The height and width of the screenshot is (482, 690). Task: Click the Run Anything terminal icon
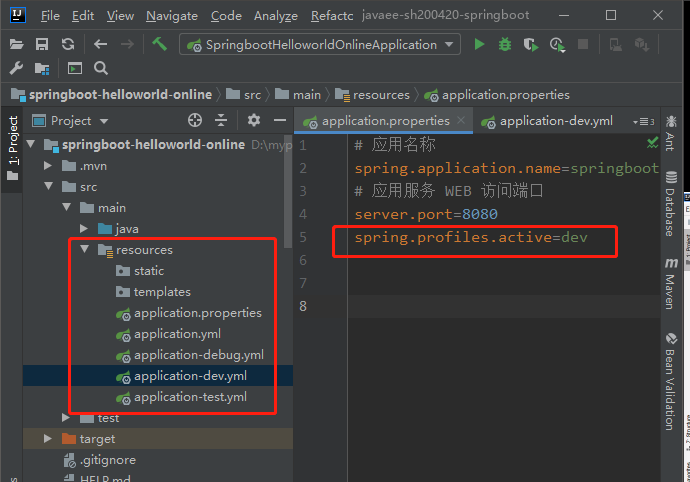(x=75, y=68)
